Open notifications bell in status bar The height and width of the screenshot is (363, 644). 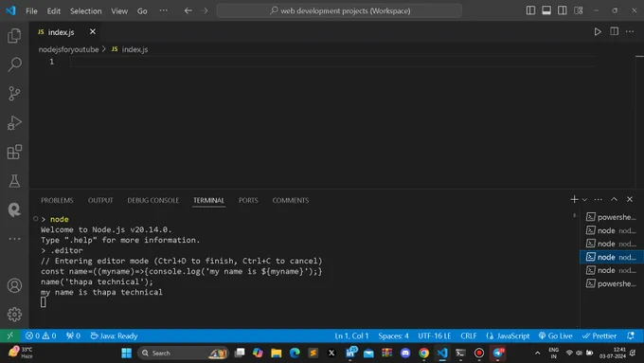[631, 336]
